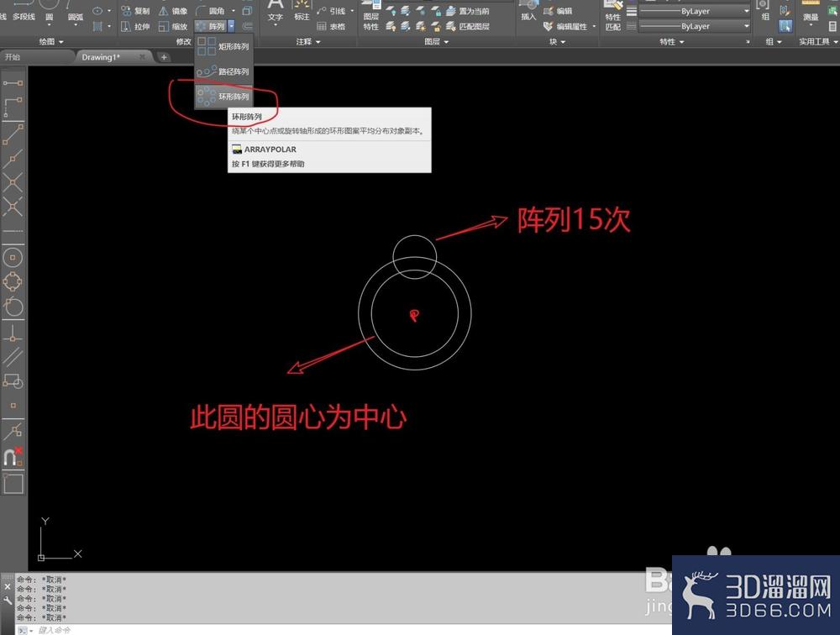Close the Drawing1* tab
Viewport: 840px width, 635px height.
click(142, 57)
